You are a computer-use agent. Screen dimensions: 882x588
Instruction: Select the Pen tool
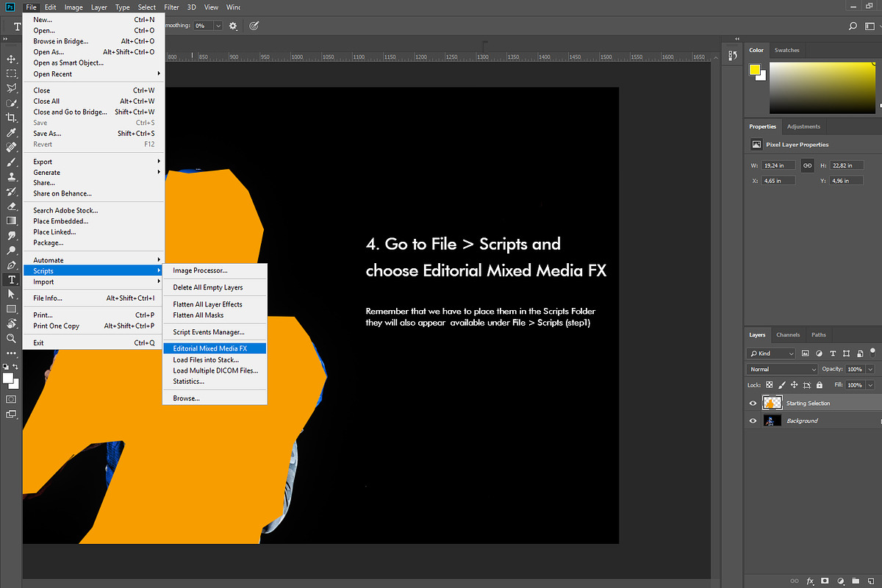[11, 265]
